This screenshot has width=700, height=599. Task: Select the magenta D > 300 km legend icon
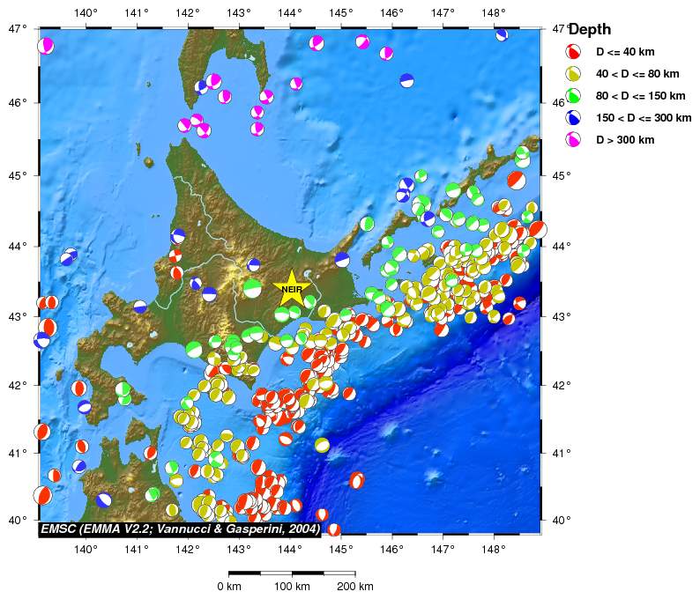[573, 140]
